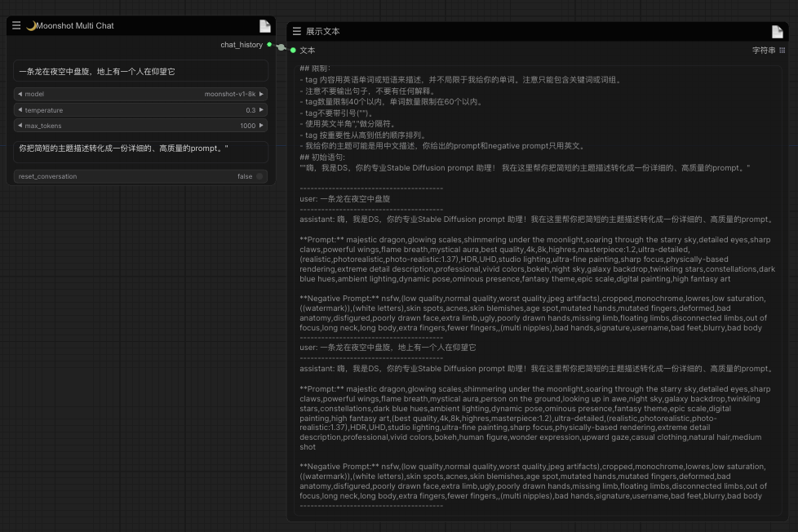This screenshot has height=532, width=798.
Task: Click the chat_history output label
Action: [x=242, y=45]
